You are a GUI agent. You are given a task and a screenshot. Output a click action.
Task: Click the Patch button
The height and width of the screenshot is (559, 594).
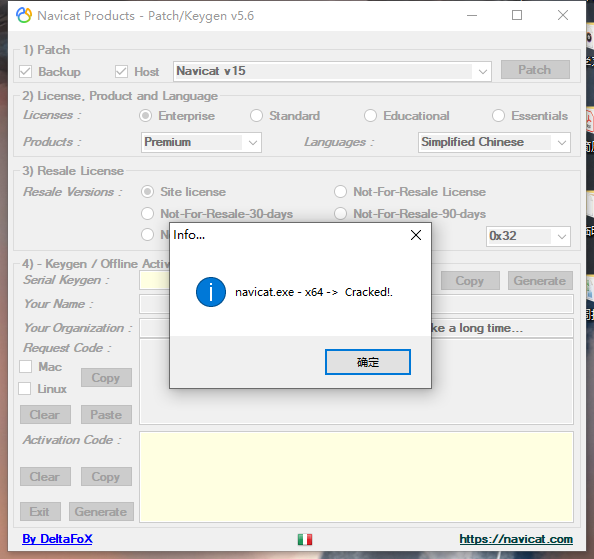[535, 70]
